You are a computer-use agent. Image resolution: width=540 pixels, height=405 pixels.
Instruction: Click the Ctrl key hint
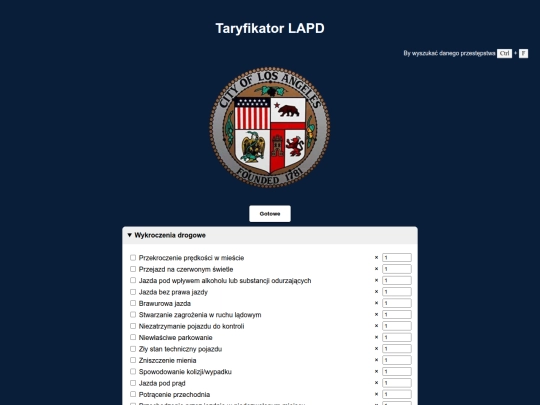pyautogui.click(x=504, y=53)
